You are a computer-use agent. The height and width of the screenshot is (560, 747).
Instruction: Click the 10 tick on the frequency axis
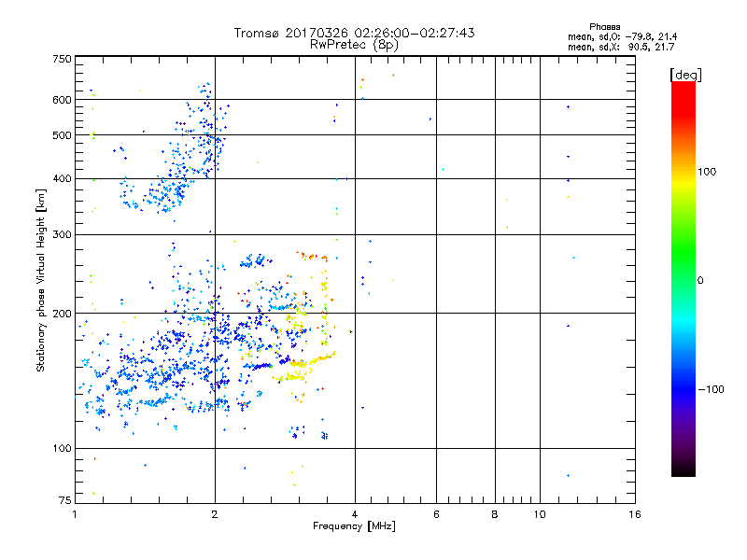[x=539, y=515]
